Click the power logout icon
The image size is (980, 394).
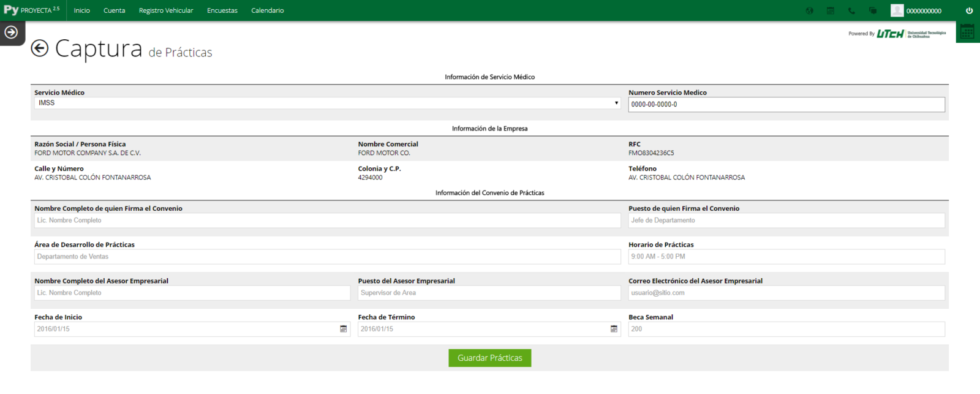[x=969, y=10]
